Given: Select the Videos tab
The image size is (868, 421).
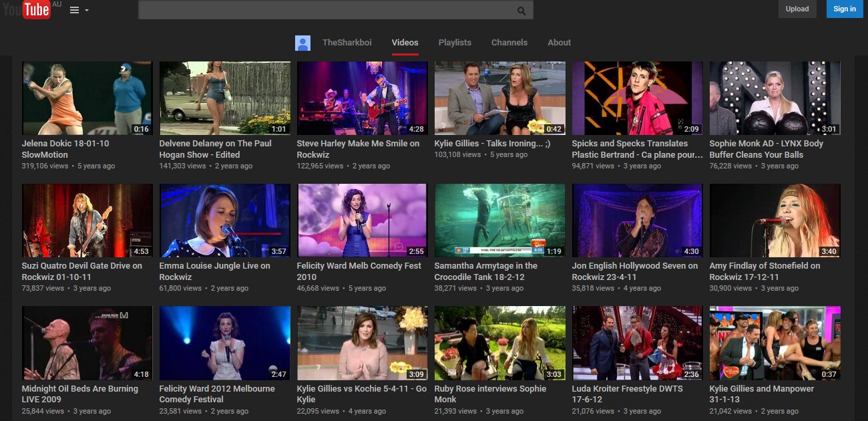Looking at the screenshot, I should [405, 43].
